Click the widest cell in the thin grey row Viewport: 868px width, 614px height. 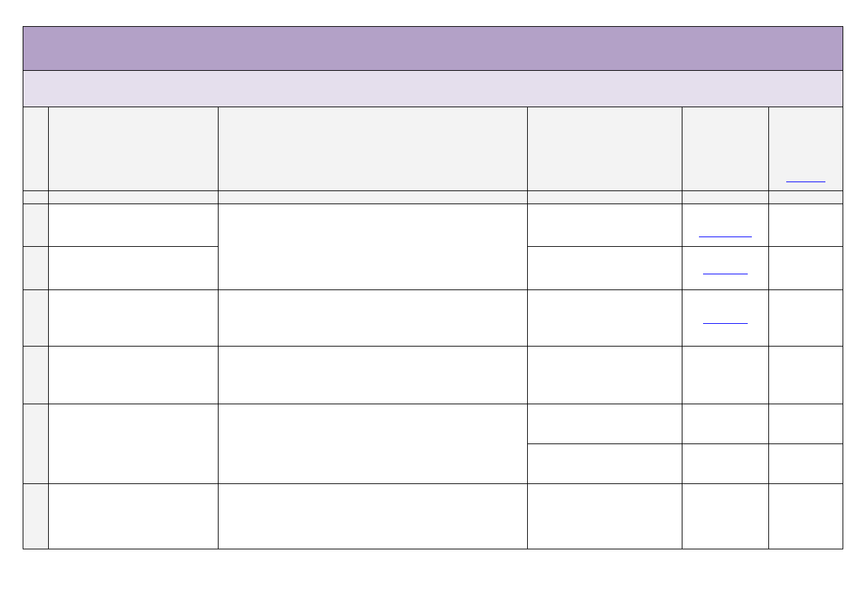click(372, 197)
